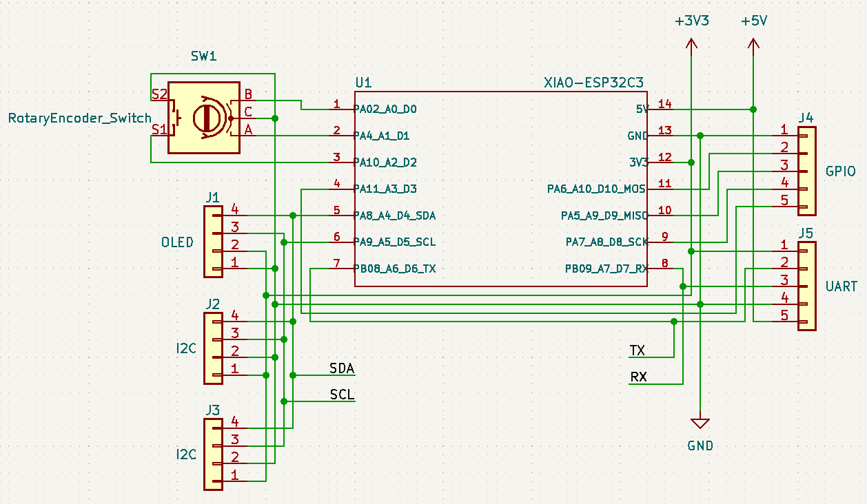Click the RX net label
Viewport: 867px width, 504px height.
(x=637, y=377)
